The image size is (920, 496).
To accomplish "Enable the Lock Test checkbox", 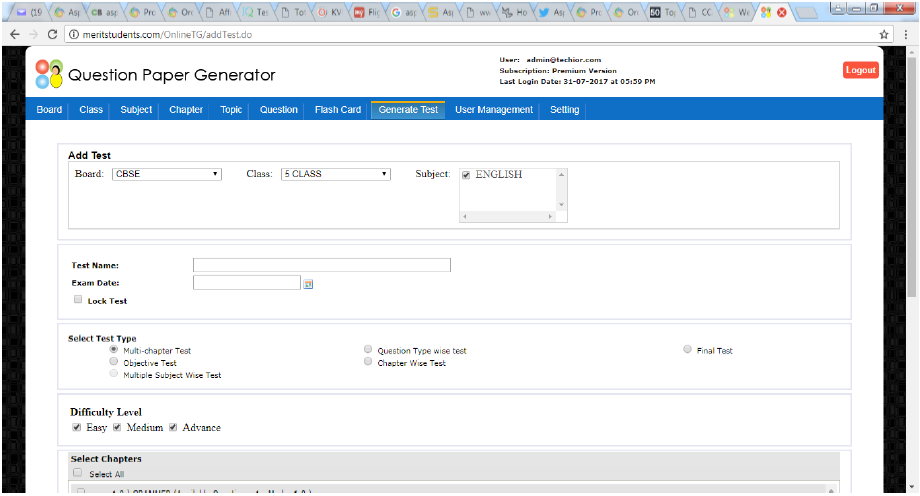I will click(x=78, y=299).
